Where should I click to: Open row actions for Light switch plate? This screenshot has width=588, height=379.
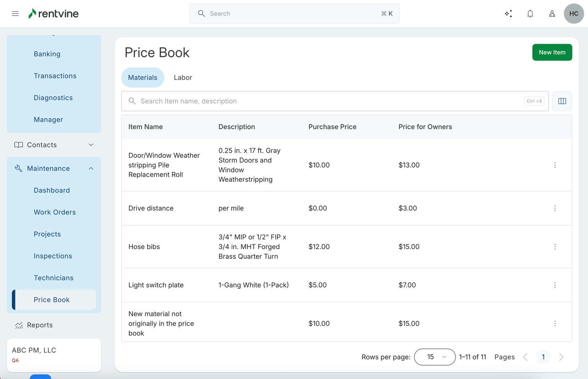(555, 285)
